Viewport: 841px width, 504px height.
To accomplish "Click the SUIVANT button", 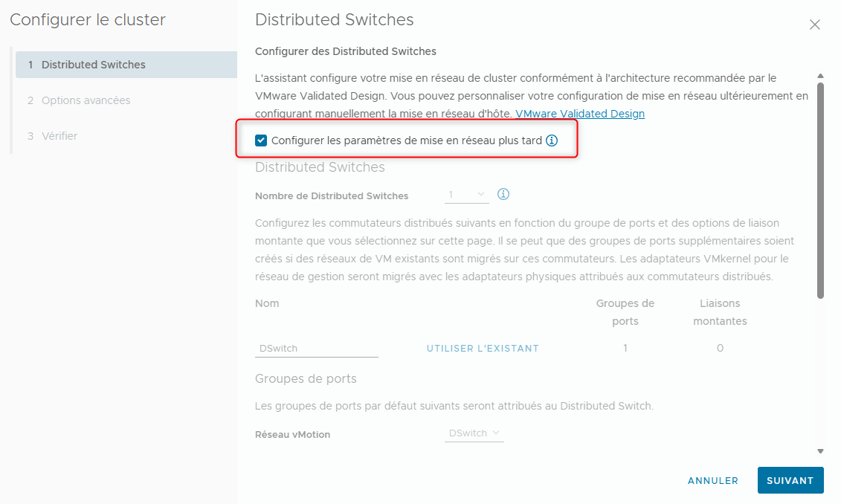I will 790,480.
